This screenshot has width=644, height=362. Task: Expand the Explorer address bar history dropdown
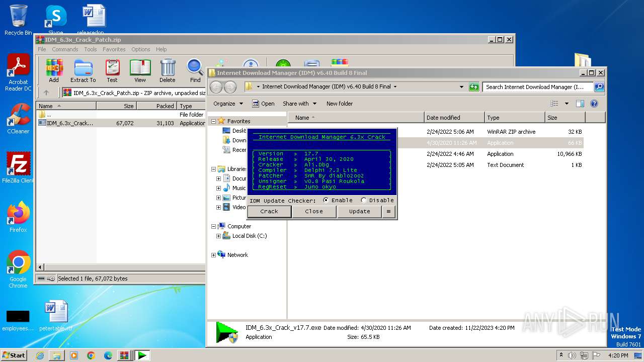461,86
